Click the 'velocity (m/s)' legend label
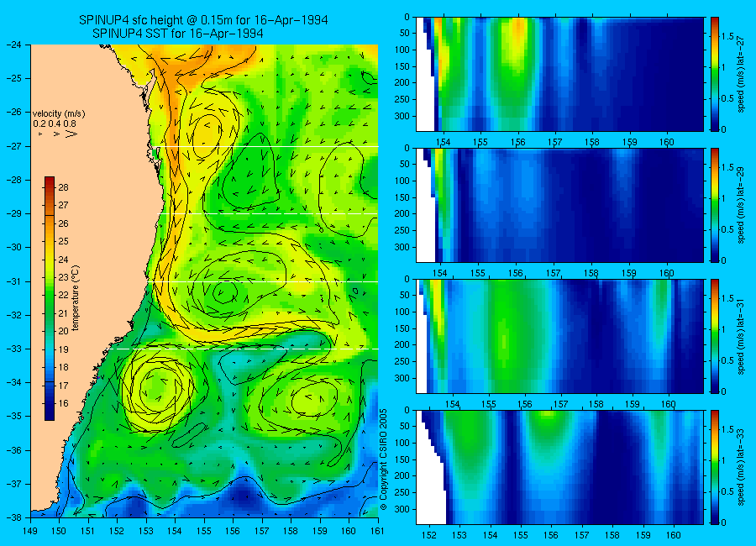This screenshot has width=756, height=546. (59, 114)
